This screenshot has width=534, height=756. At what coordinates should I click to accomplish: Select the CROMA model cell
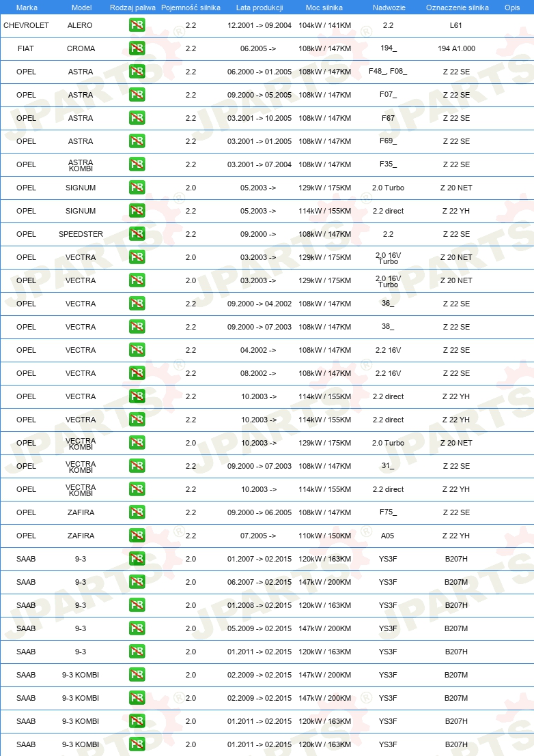(x=81, y=48)
